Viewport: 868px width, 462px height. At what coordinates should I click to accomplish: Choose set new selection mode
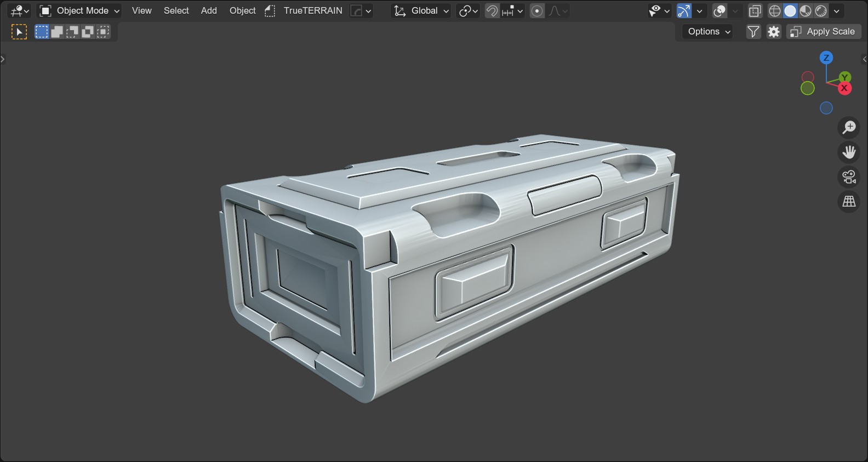[42, 32]
